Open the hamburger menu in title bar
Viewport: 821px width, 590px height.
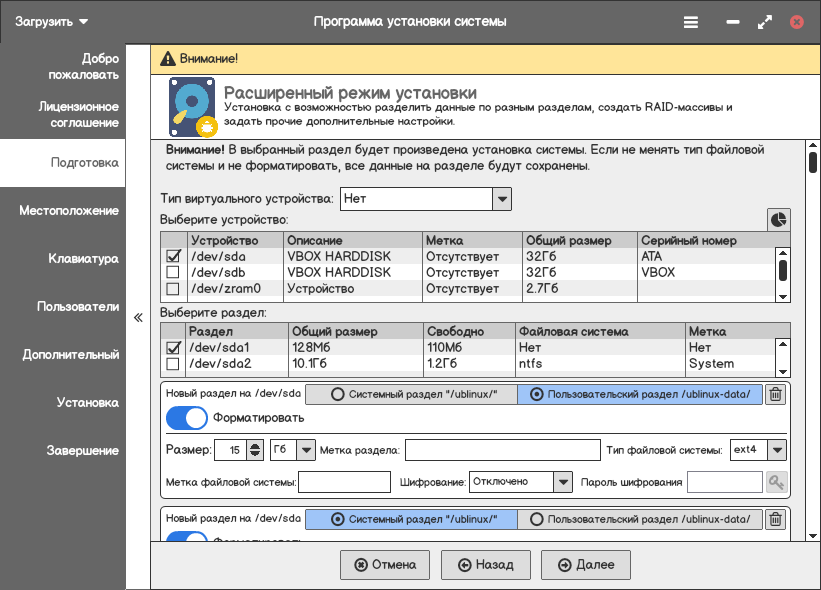(x=691, y=22)
